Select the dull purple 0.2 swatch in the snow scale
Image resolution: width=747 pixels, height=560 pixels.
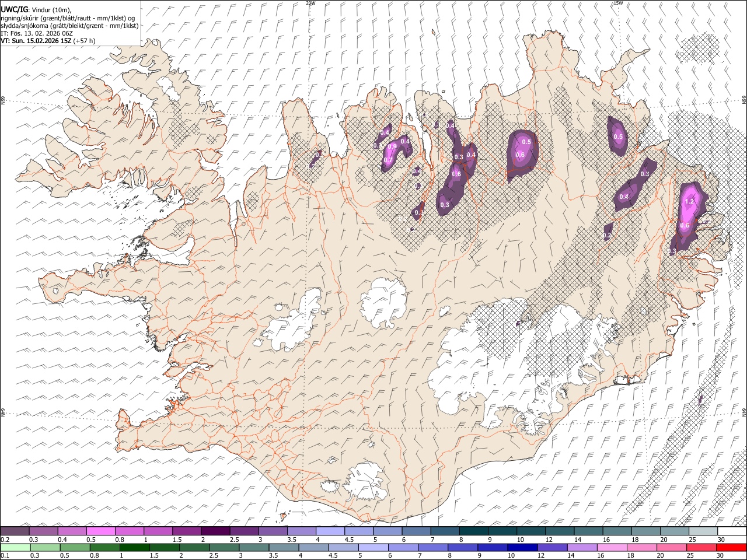click(15, 531)
